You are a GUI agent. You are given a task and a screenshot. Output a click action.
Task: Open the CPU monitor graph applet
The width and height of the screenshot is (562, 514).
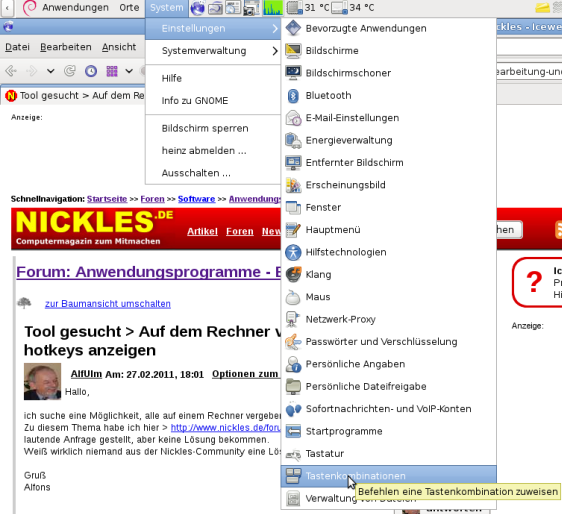click(273, 8)
